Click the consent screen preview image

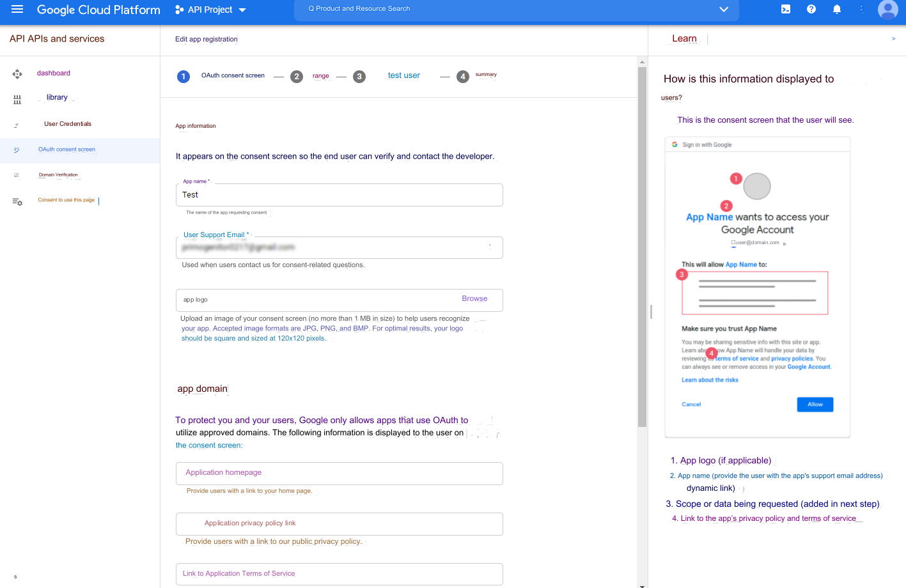[758, 288]
